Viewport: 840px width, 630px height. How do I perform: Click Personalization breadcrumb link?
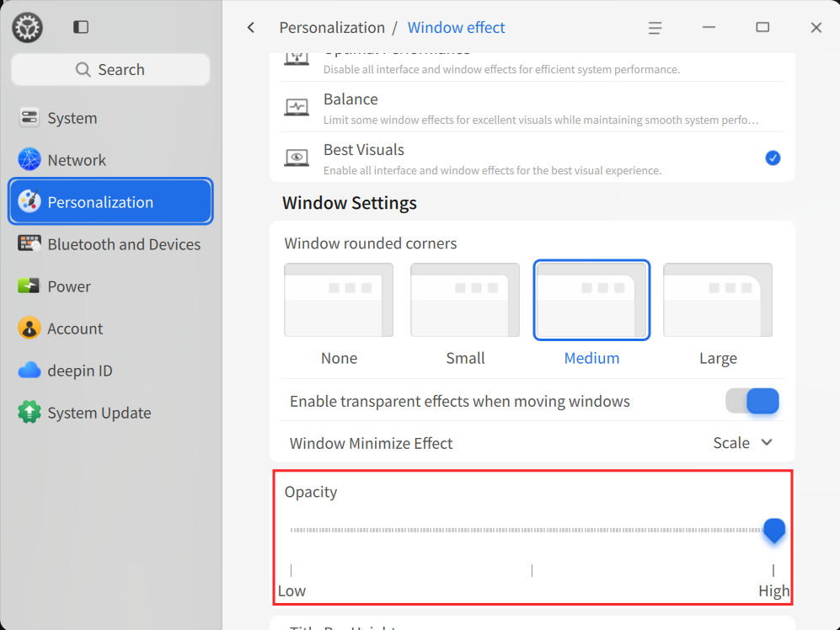(332, 27)
